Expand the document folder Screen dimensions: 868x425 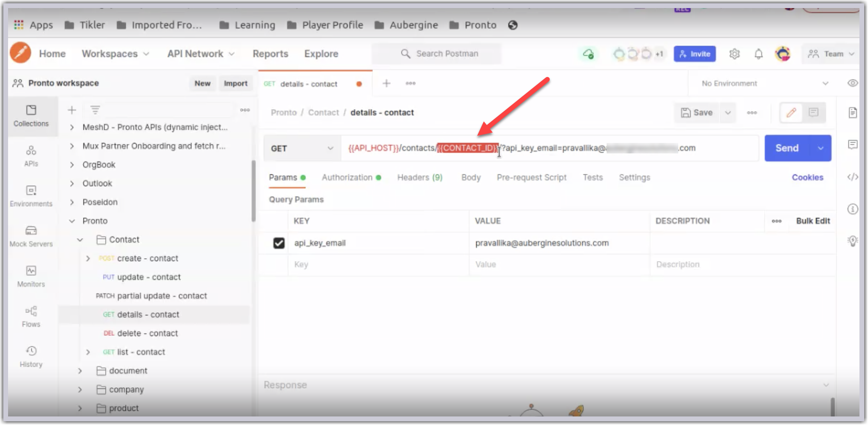click(80, 371)
